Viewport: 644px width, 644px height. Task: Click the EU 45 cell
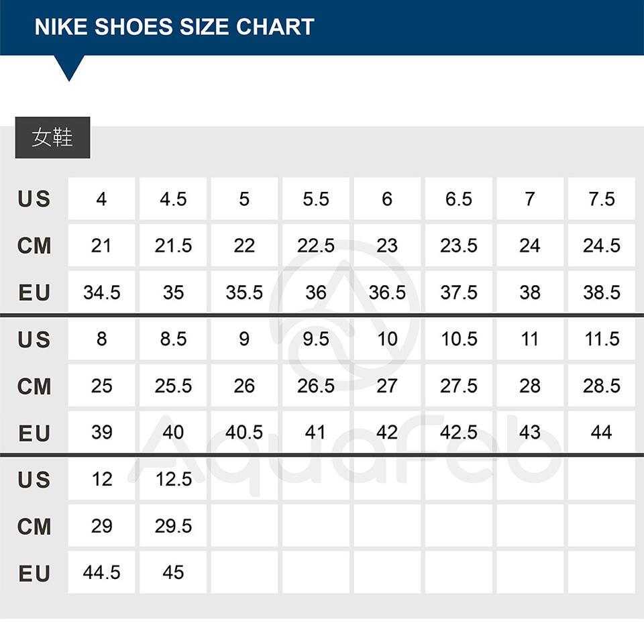[173, 572]
